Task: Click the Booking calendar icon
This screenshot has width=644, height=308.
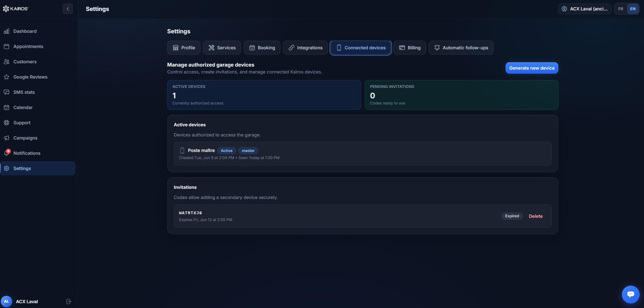Action: point(252,48)
